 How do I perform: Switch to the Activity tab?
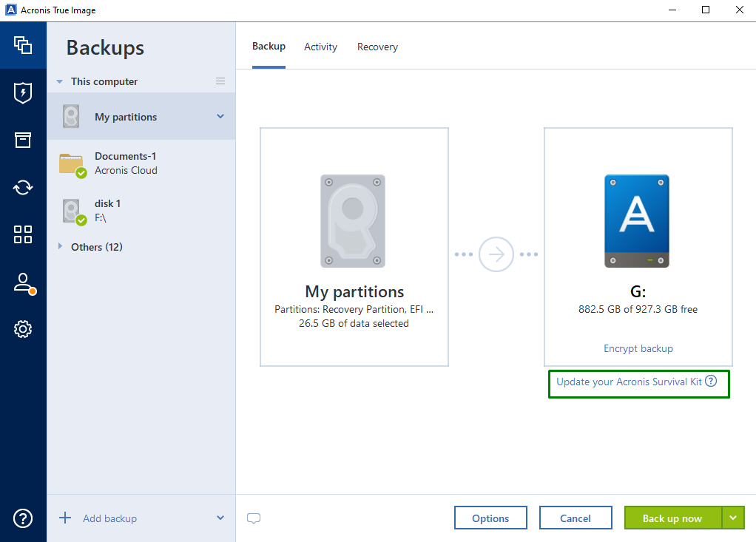pyautogui.click(x=320, y=46)
